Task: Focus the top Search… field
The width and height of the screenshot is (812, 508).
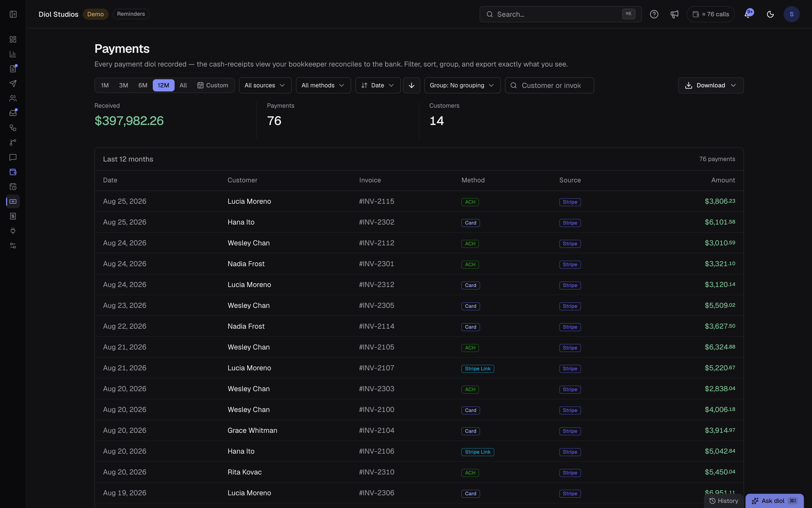Action: pos(560,14)
